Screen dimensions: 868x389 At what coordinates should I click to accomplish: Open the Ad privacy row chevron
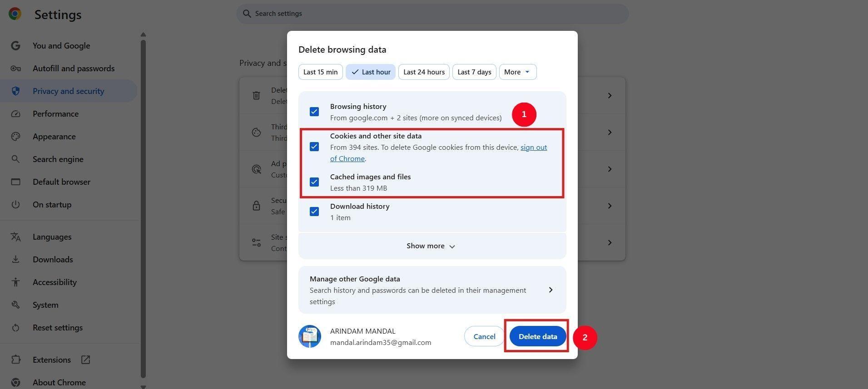[x=610, y=169]
